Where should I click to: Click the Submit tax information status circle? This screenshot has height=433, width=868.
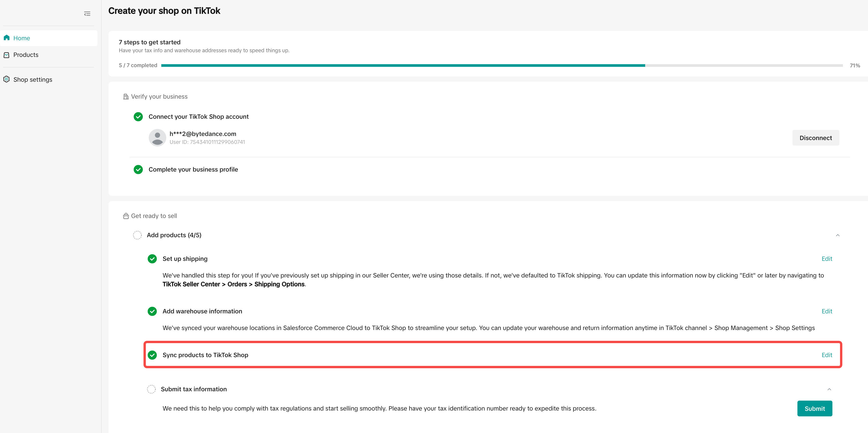tap(151, 389)
